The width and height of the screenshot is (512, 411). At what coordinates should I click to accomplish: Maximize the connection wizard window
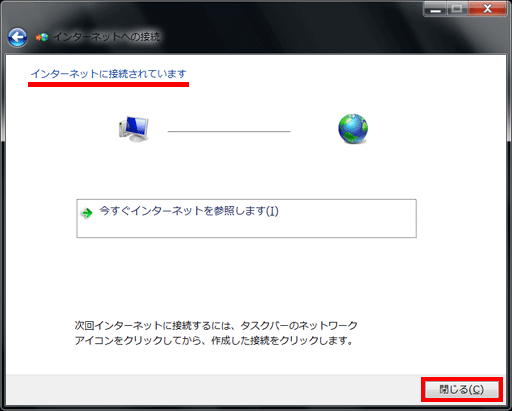[x=457, y=9]
